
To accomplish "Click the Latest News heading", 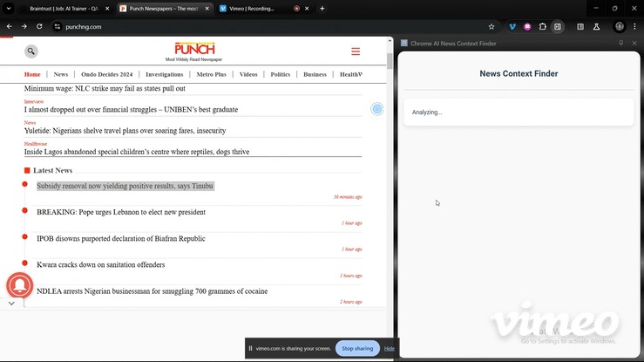I will click(52, 170).
